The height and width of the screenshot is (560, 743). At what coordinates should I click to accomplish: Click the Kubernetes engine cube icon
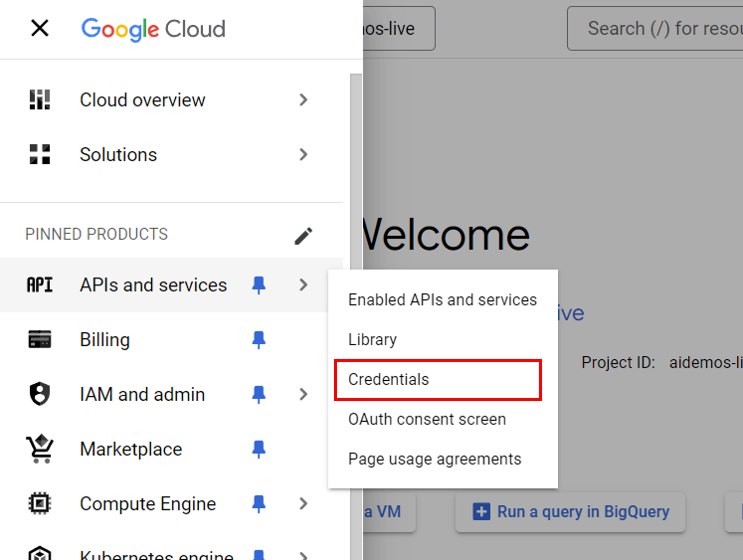point(40,553)
